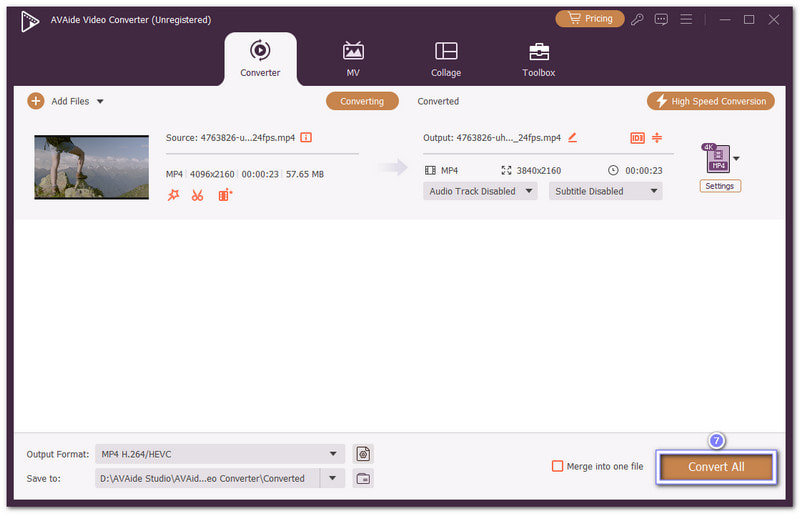The width and height of the screenshot is (800, 514).
Task: Expand the Audio Track Disabled dropdown
Action: (x=480, y=191)
